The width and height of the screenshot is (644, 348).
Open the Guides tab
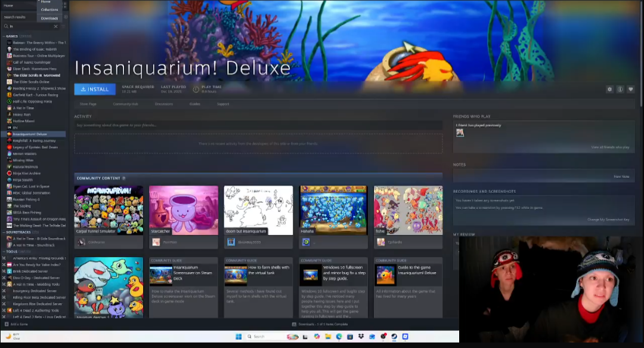coord(194,104)
